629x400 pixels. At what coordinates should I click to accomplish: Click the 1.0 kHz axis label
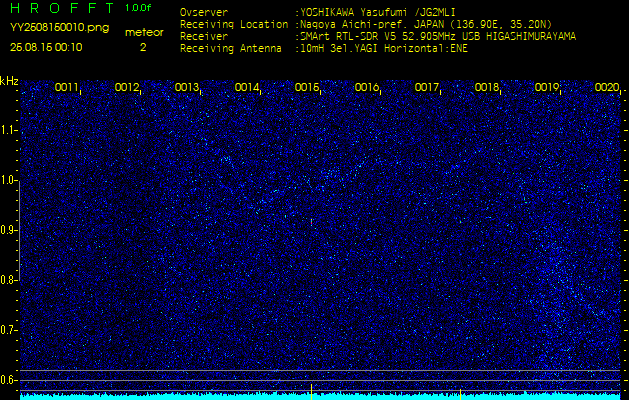click(x=7, y=180)
